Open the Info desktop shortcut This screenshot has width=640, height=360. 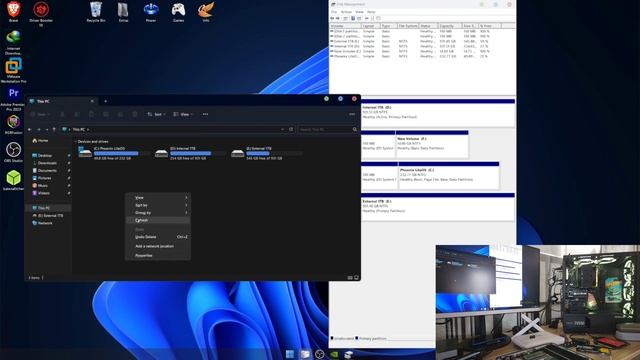(x=206, y=11)
